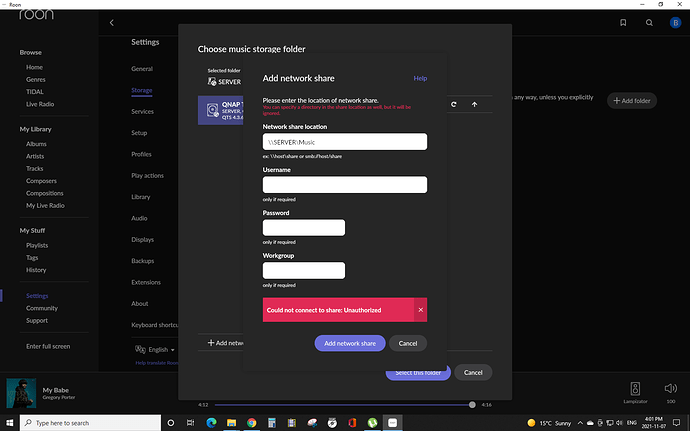Open bookmarks via the bookmark icon

(x=623, y=22)
